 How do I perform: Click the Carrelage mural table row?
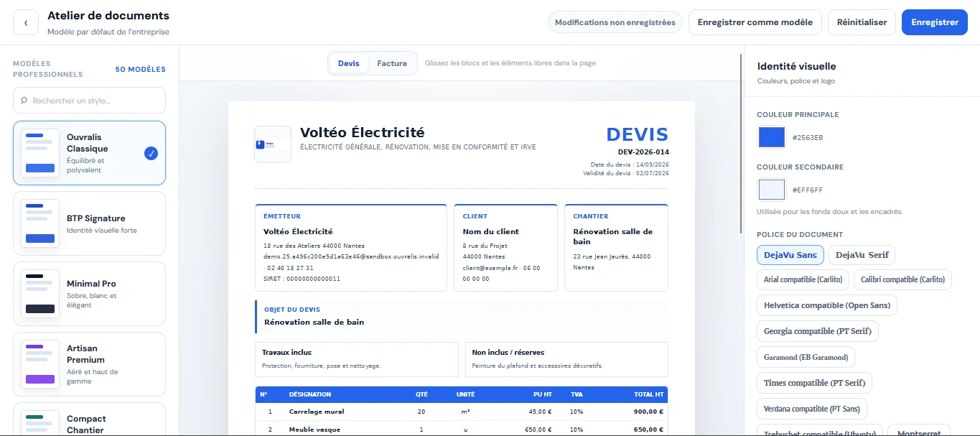462,412
